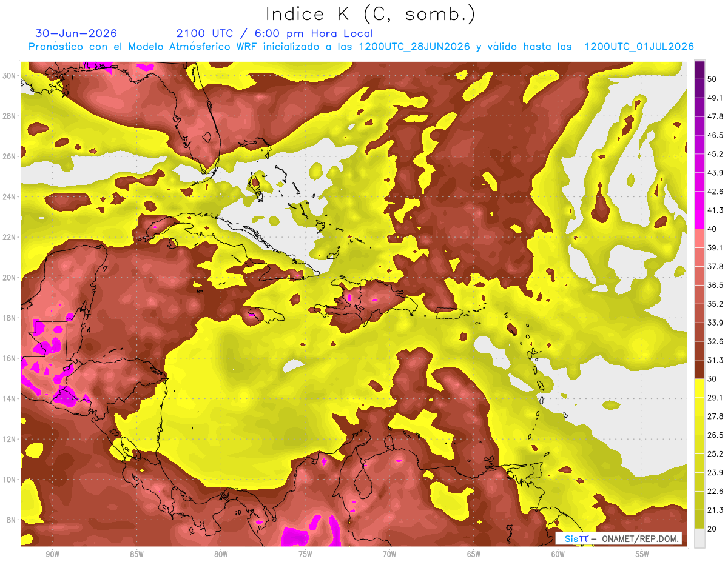Click the 60W longitude axis label
This screenshot has width=728, height=562.
(558, 555)
